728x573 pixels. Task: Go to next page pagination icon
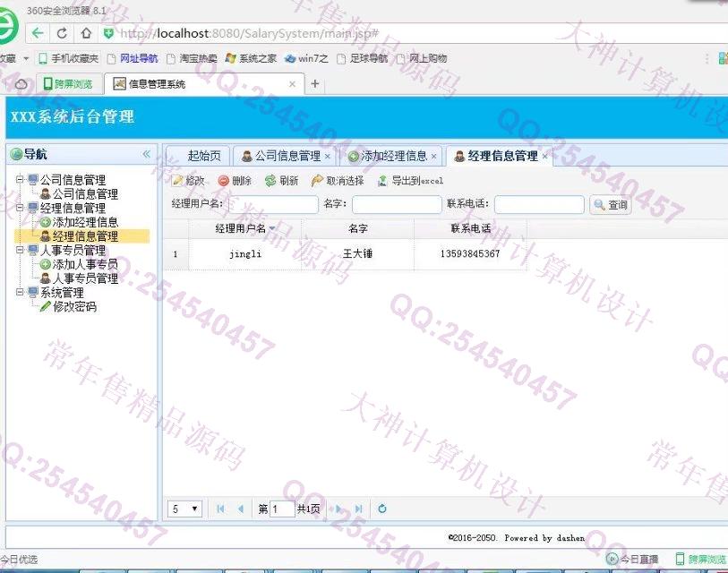tap(338, 509)
